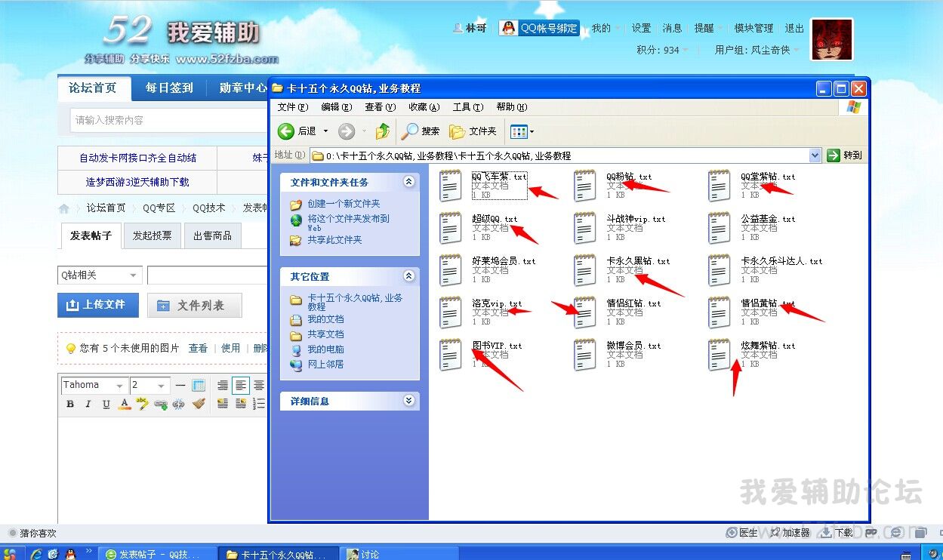943x560 pixels.
Task: Click the QQ penguin icon in taskbar
Action: click(70, 554)
